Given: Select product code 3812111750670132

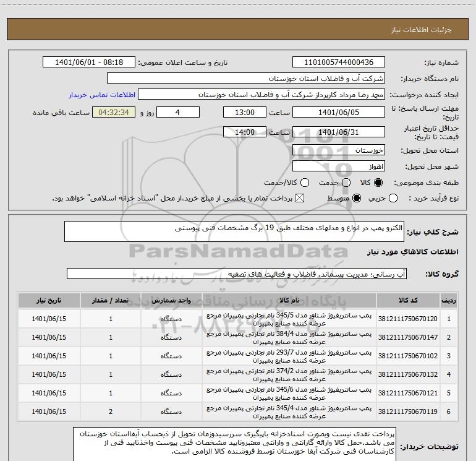Looking at the screenshot, I should pyautogui.click(x=408, y=374).
